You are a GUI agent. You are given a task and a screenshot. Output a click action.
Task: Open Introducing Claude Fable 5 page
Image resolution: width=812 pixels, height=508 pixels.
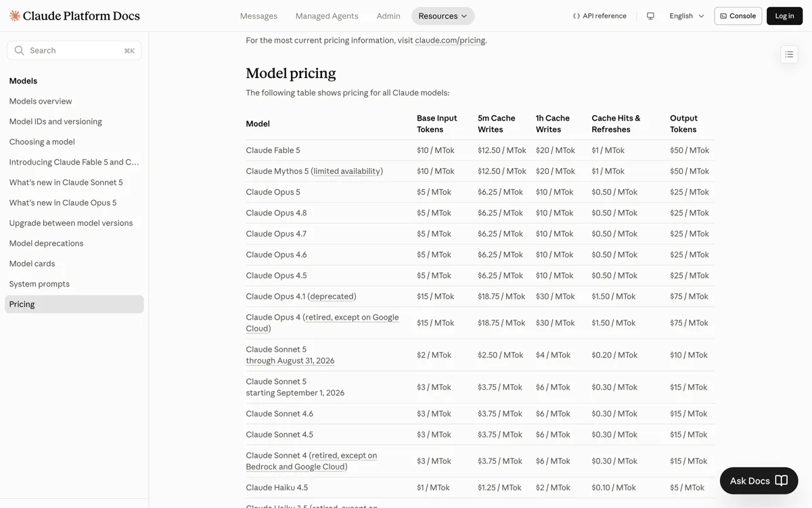point(74,162)
